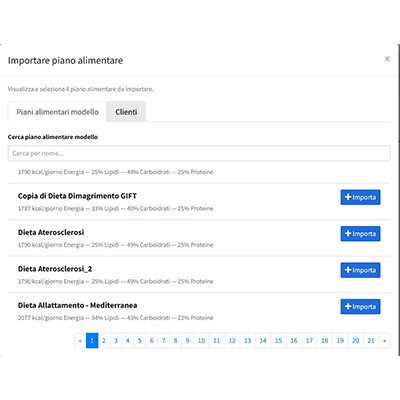Open page 2 of results
The width and height of the screenshot is (400, 400).
[x=104, y=341]
